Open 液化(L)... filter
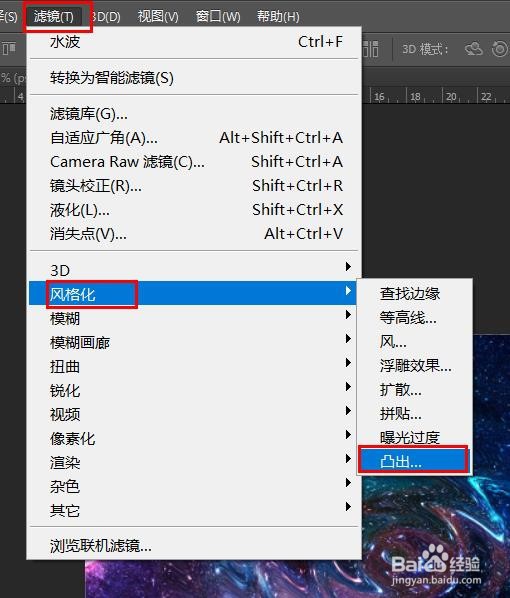The height and width of the screenshot is (598, 510). [194, 210]
